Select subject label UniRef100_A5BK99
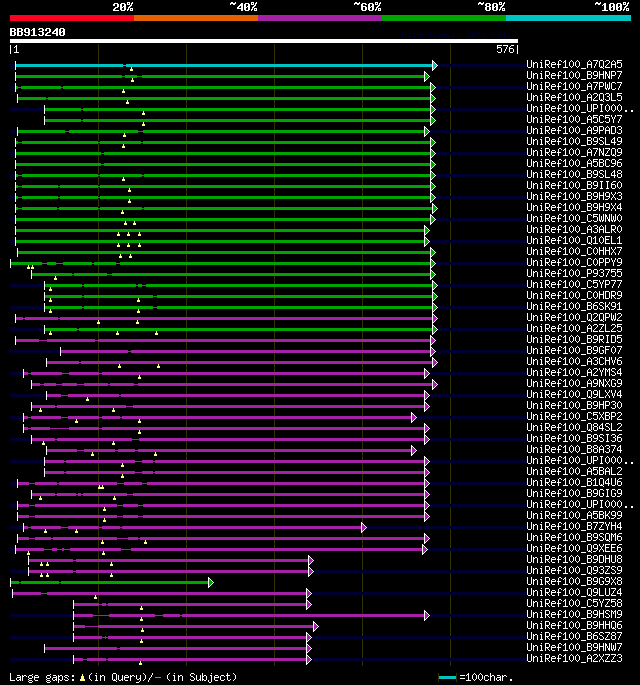 coord(574,515)
